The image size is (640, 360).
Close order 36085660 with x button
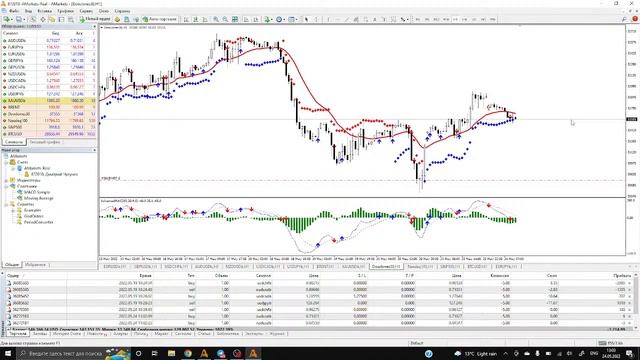629,283
